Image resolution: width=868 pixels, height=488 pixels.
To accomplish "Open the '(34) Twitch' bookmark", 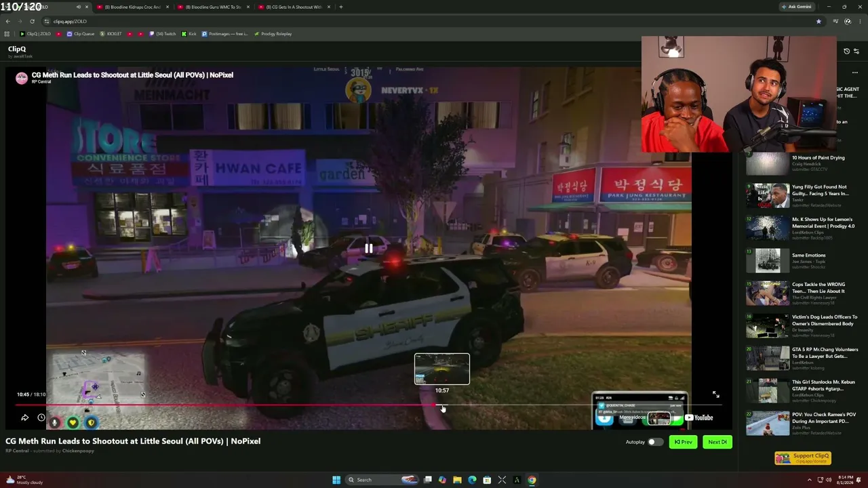I will coord(163,34).
